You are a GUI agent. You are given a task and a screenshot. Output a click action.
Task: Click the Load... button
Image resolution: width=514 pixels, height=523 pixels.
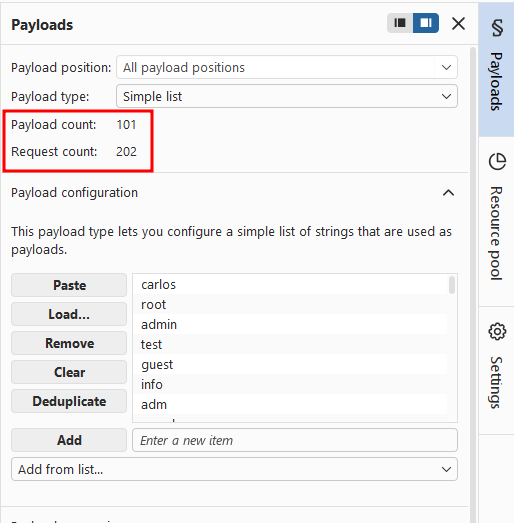pyautogui.click(x=69, y=314)
